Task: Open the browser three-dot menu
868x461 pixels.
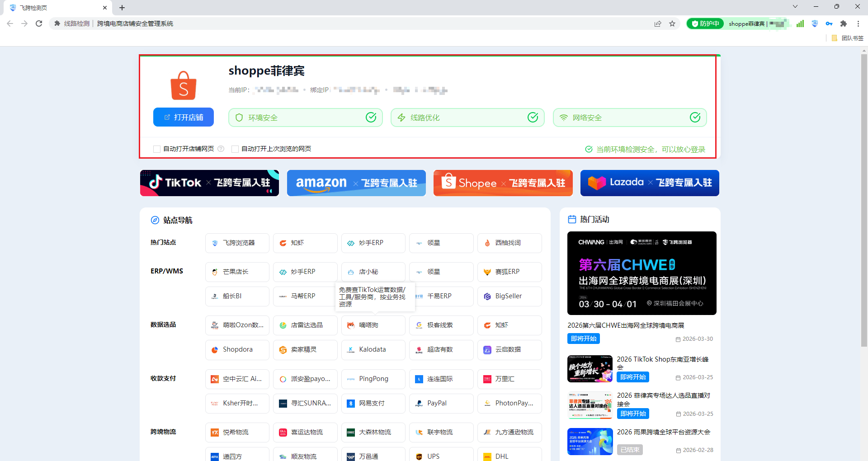Action: (x=858, y=24)
